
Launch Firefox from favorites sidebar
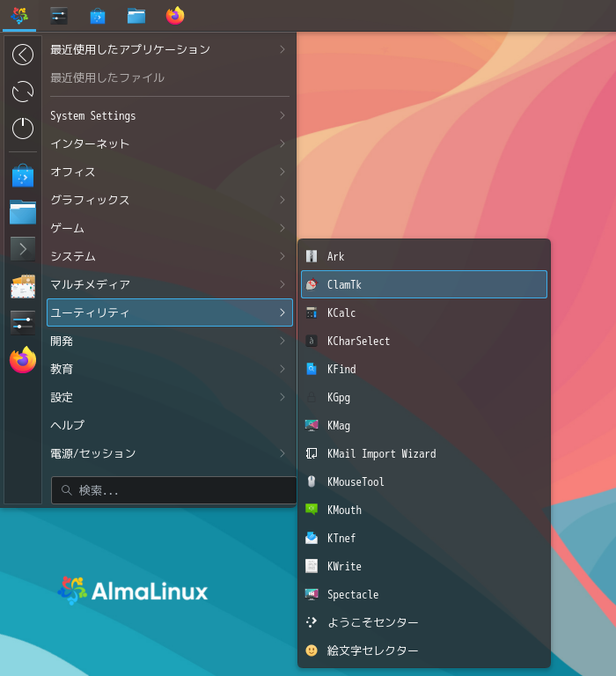(x=23, y=359)
